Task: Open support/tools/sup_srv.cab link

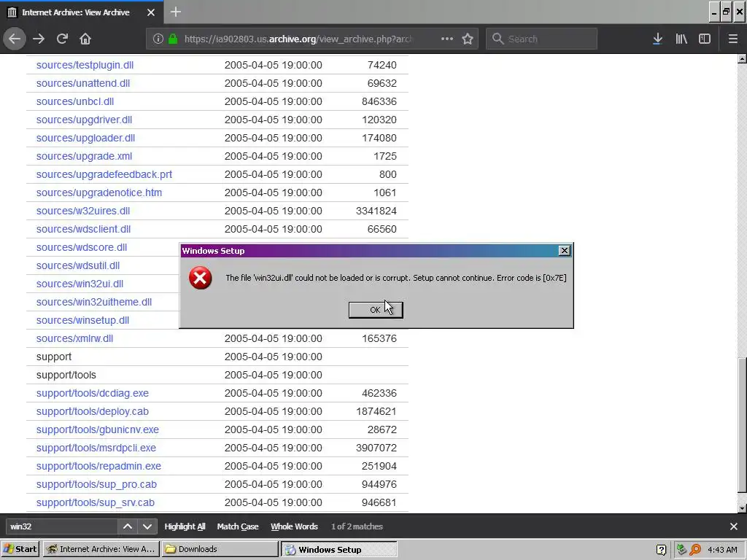Action: (96, 502)
